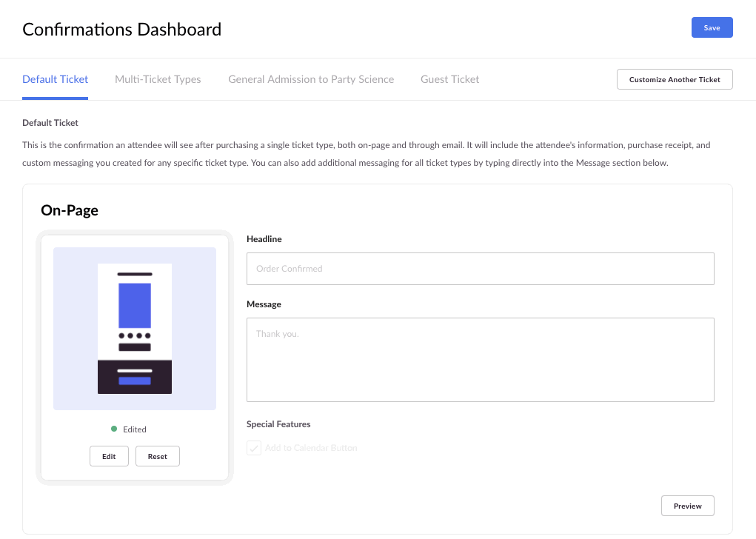
Task: Open the Guest Ticket tab
Action: pos(450,79)
